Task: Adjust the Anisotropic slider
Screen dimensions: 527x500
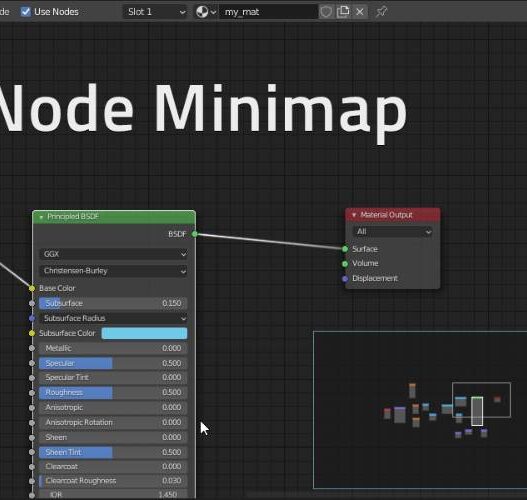Action: click(113, 408)
